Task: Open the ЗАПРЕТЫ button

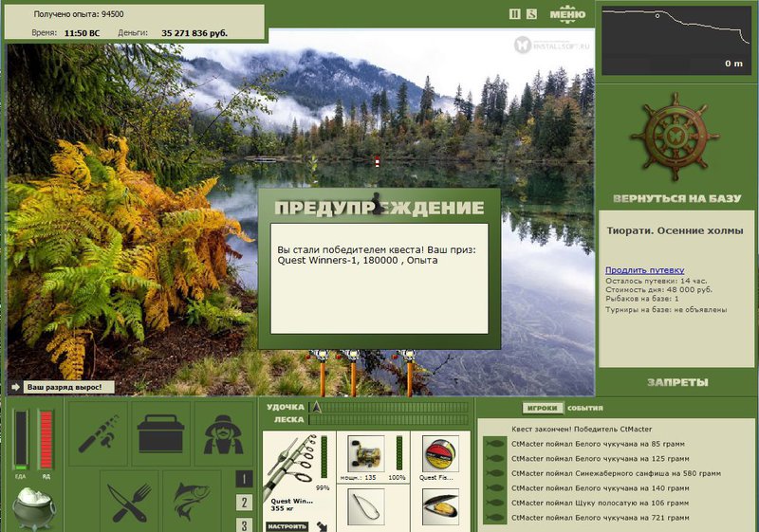Action: (x=677, y=382)
